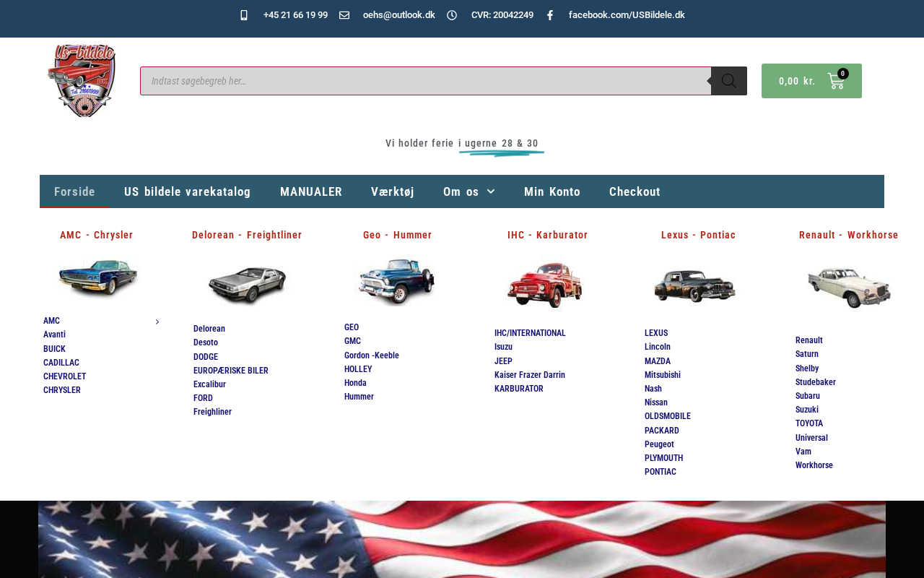Open US bildele varekatalog menu
Image resolution: width=924 pixels, height=578 pixels.
pos(188,191)
